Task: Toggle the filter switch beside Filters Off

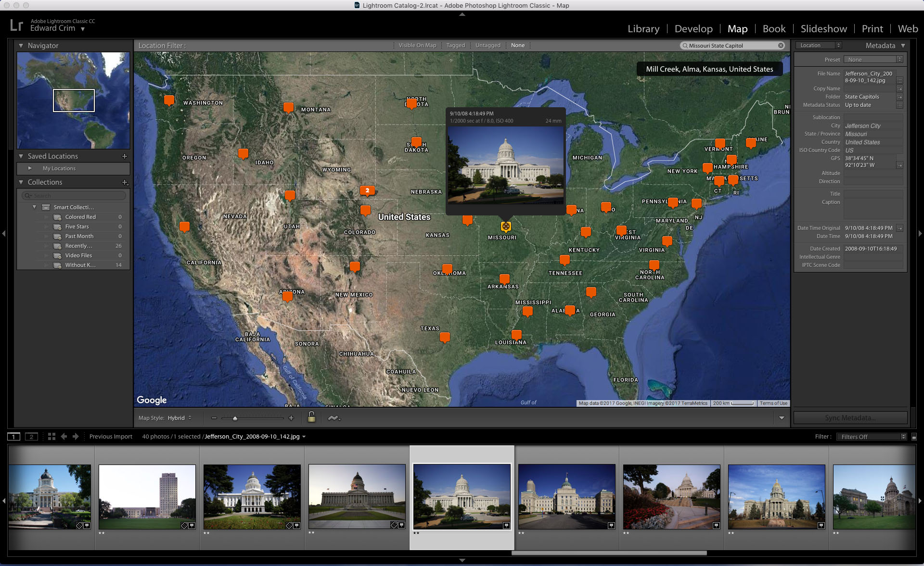Action: pyautogui.click(x=914, y=437)
